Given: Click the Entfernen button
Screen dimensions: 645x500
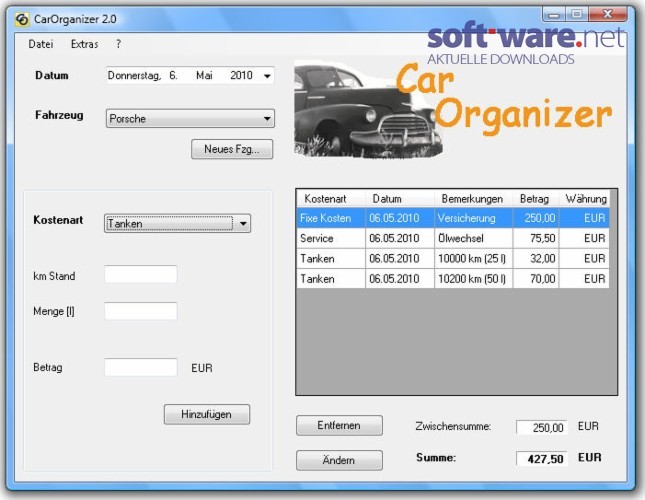Looking at the screenshot, I should (339, 425).
